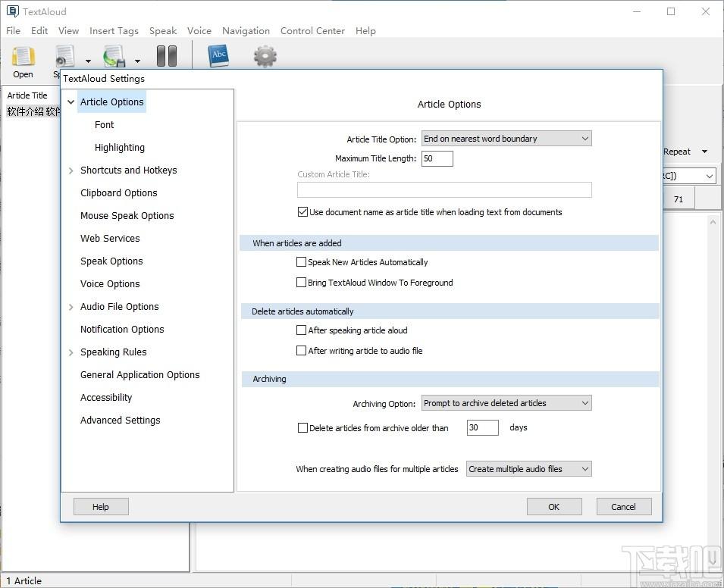Select Speak Options in tree
The height and width of the screenshot is (588, 724).
tap(111, 261)
